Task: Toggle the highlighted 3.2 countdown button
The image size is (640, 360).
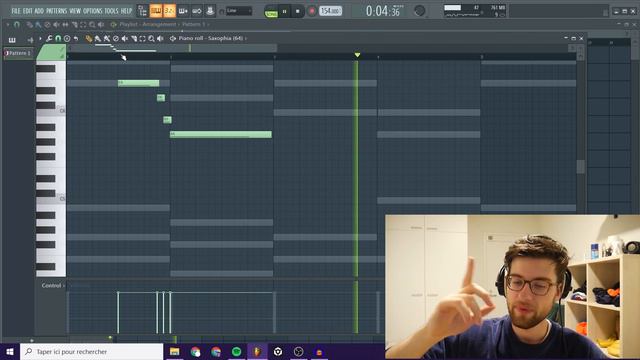Action: click(169, 11)
